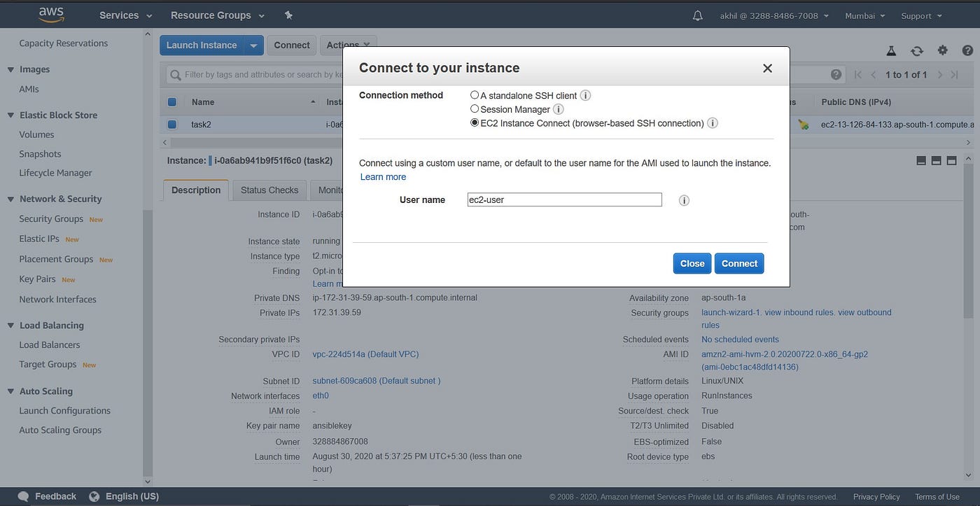
Task: Click the search magnifier icon in filter bar
Action: (175, 74)
